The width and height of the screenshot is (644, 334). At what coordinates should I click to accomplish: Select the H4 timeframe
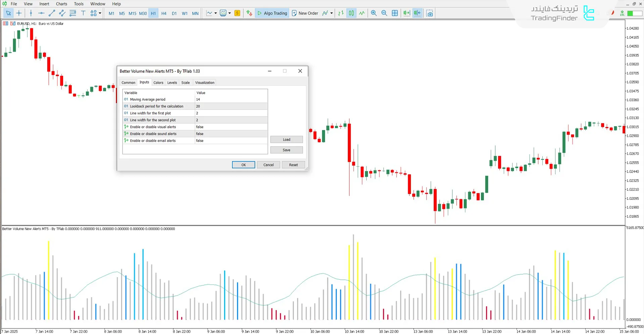point(164,13)
